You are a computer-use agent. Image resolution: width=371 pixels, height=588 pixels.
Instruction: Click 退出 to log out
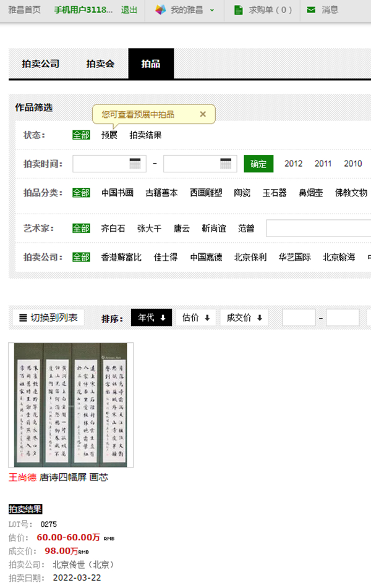tap(129, 10)
